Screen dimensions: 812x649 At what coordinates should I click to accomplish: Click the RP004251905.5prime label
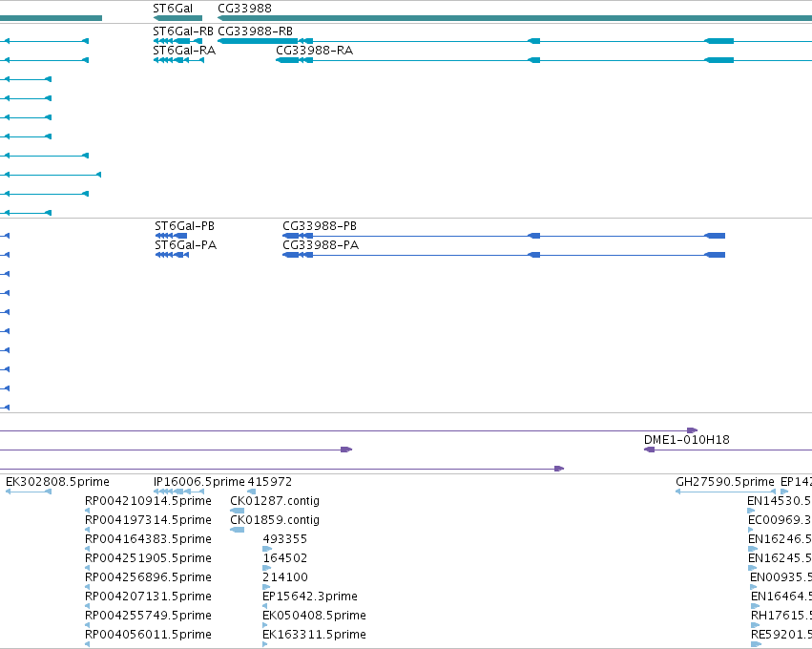tap(148, 558)
